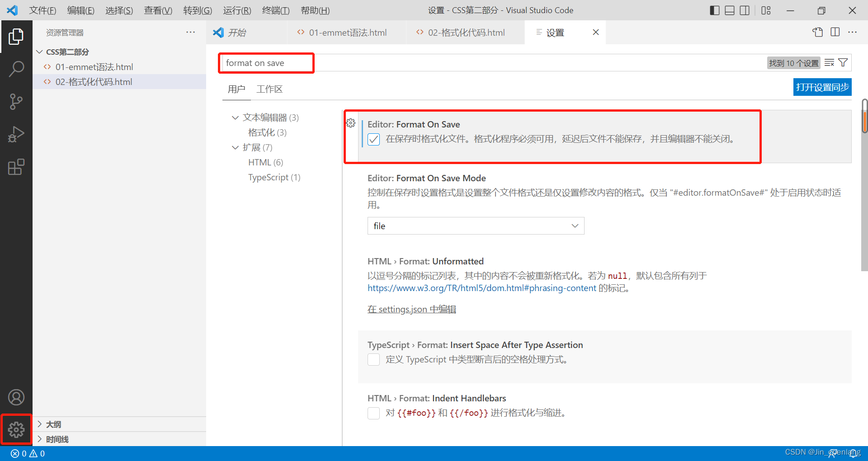The height and width of the screenshot is (461, 868).
Task: Open editor More Actions ellipsis
Action: 853,32
